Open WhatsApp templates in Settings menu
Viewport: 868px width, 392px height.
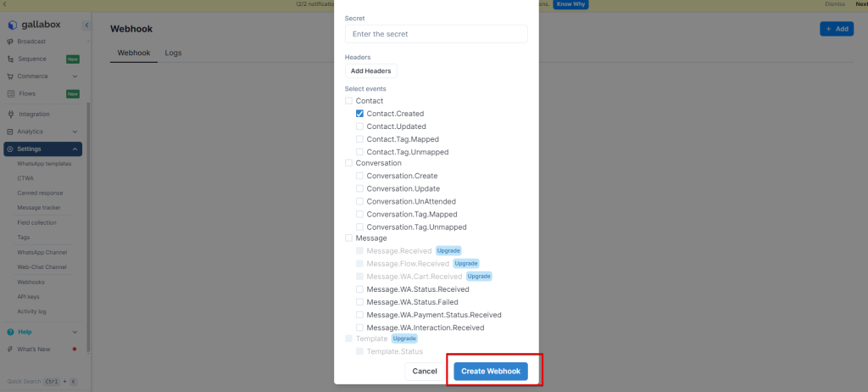click(x=44, y=164)
